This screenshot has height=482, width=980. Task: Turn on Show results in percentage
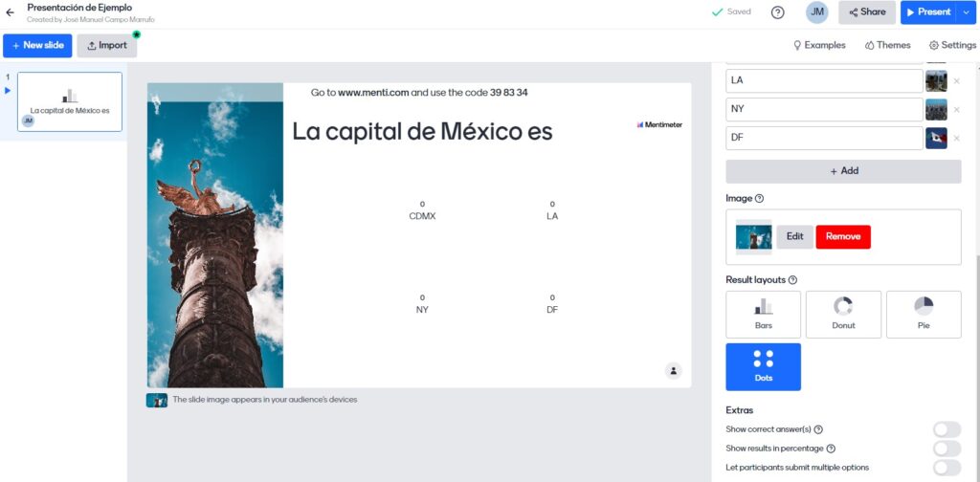[x=946, y=449]
